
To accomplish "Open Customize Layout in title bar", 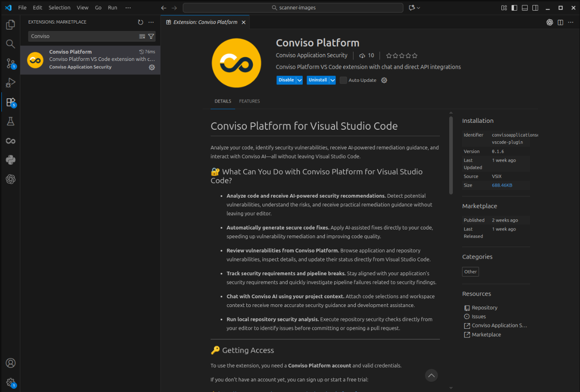I will (504, 8).
